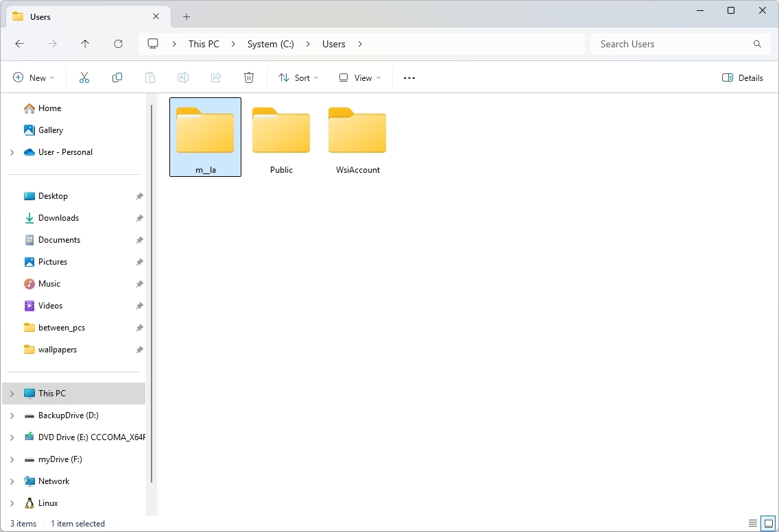Click the Forward navigation arrow
This screenshot has height=532, width=779.
pos(52,44)
